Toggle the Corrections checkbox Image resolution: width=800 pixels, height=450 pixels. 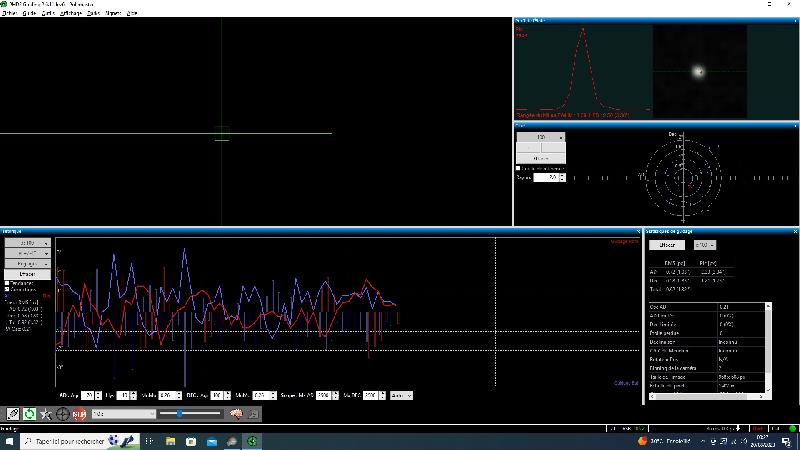pyautogui.click(x=7, y=289)
